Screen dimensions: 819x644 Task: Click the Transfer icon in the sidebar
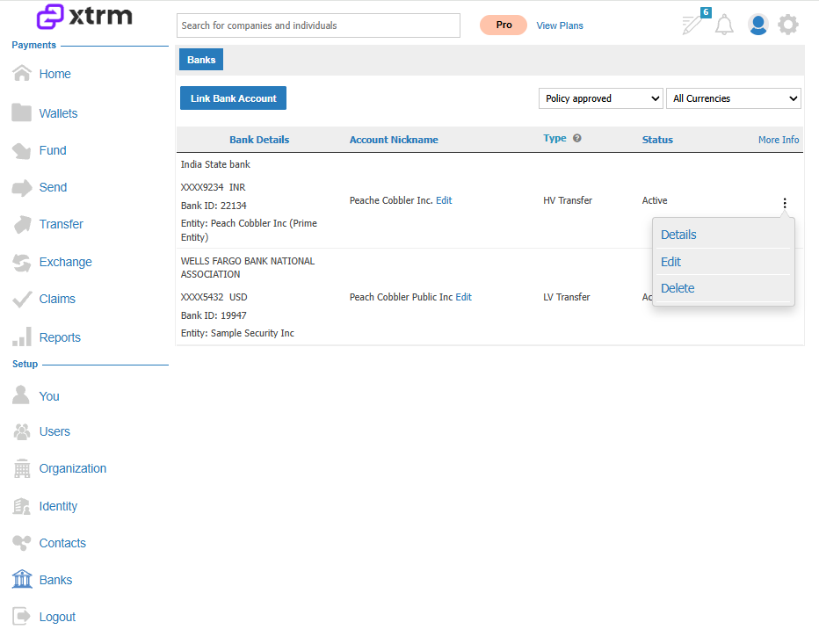point(22,225)
